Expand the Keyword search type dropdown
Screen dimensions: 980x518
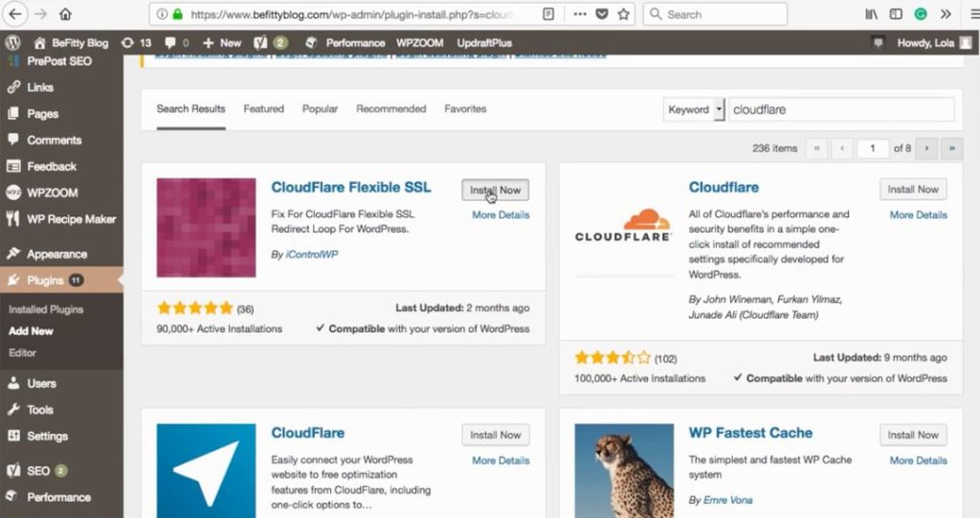[693, 109]
